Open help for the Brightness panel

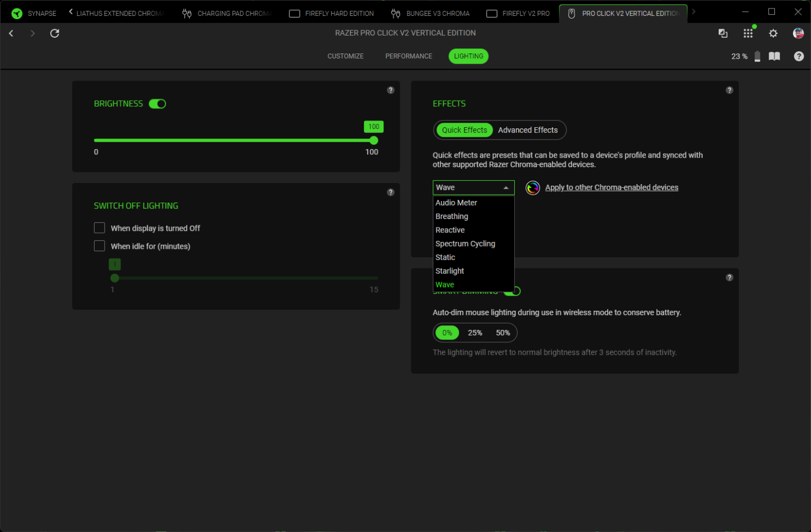[391, 90]
